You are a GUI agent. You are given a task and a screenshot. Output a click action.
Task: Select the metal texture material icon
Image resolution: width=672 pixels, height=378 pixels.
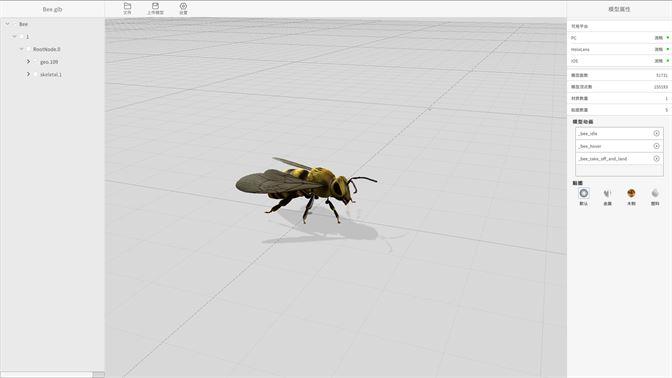607,193
